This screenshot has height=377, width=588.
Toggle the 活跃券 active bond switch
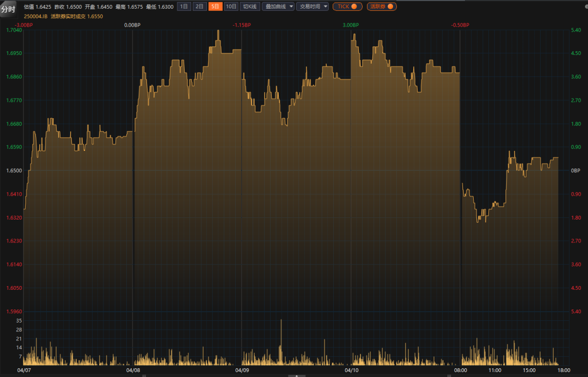click(x=381, y=7)
